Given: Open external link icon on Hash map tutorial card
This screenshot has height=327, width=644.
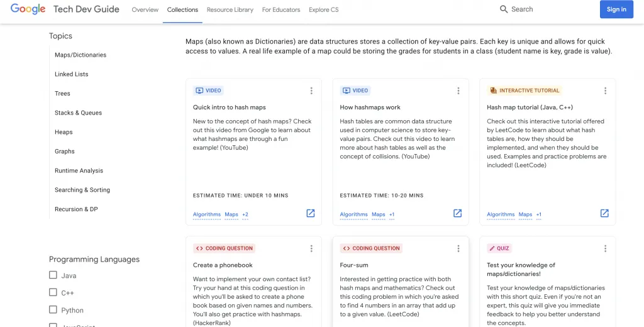Looking at the screenshot, I should 604,213.
